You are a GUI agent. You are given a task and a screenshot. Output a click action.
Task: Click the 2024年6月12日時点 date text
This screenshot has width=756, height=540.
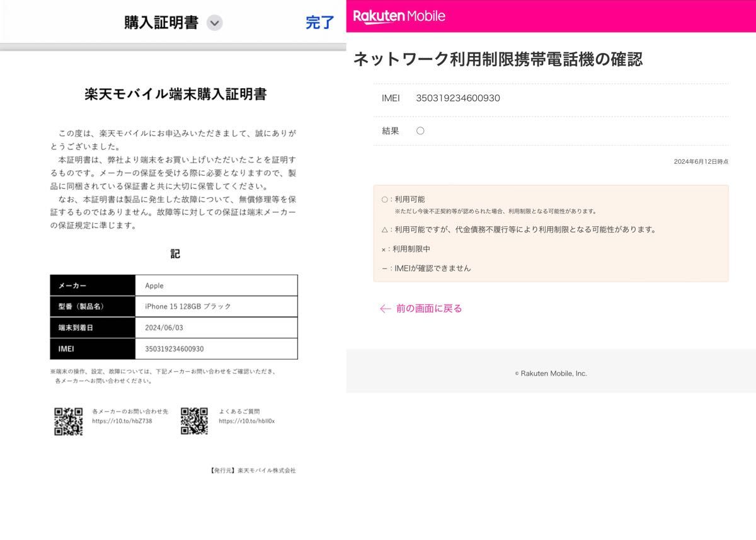701,162
